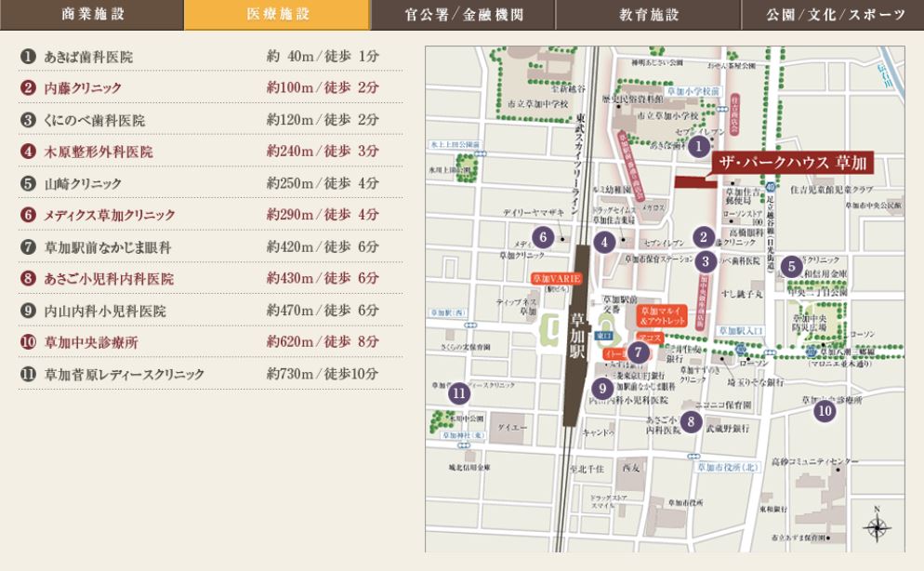Click 木原整形外科医院 list entry
Screen dimensions: 924x571
99,152
